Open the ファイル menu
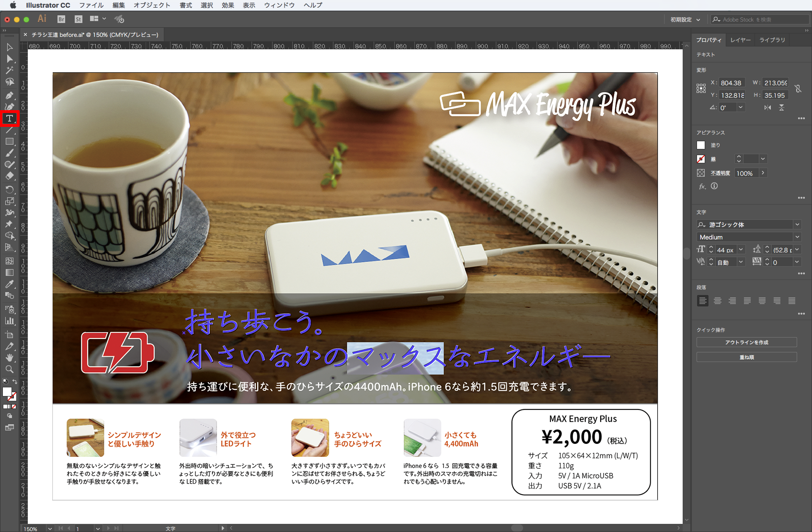This screenshot has width=812, height=532. tap(91, 5)
